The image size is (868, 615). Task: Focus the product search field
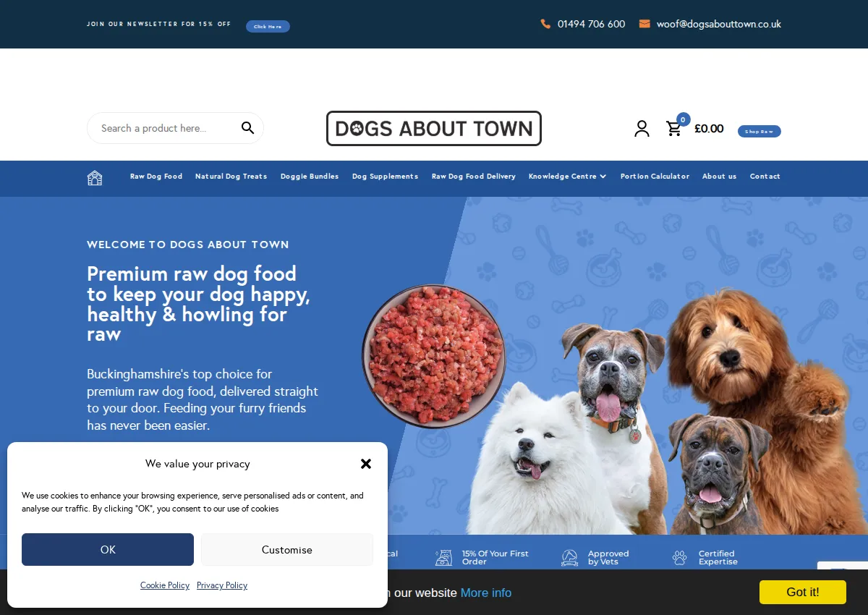[x=175, y=128]
